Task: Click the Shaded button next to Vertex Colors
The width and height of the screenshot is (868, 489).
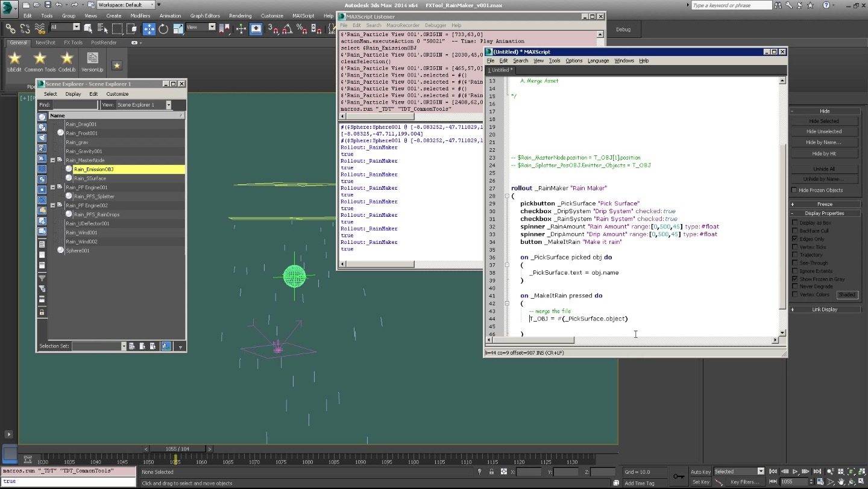Action: coord(846,294)
